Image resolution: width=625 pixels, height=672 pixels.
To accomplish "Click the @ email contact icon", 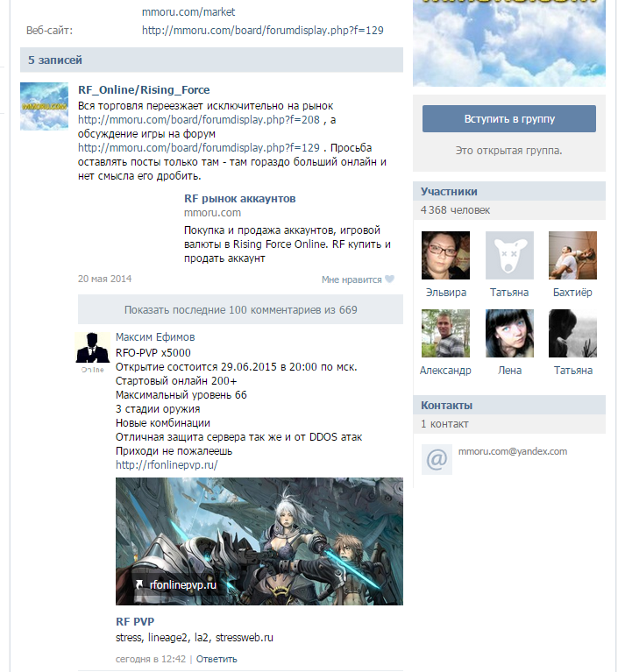I will [x=437, y=459].
